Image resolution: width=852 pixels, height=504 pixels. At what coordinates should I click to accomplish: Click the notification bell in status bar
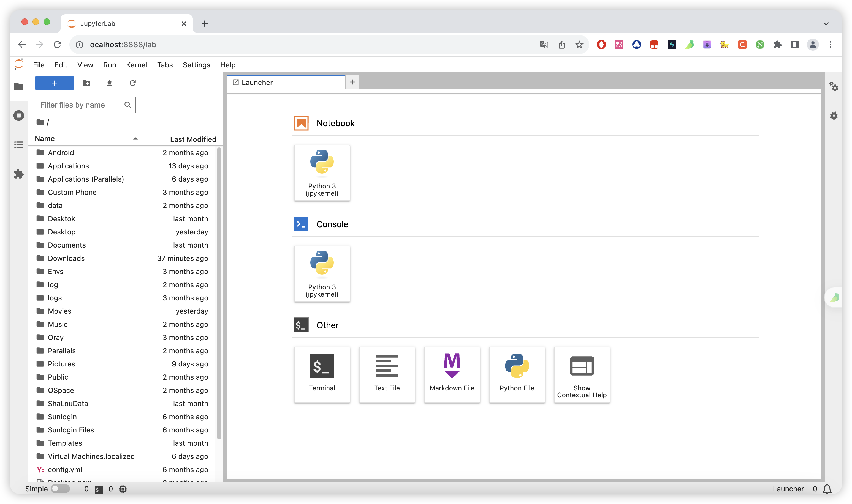[x=827, y=489]
